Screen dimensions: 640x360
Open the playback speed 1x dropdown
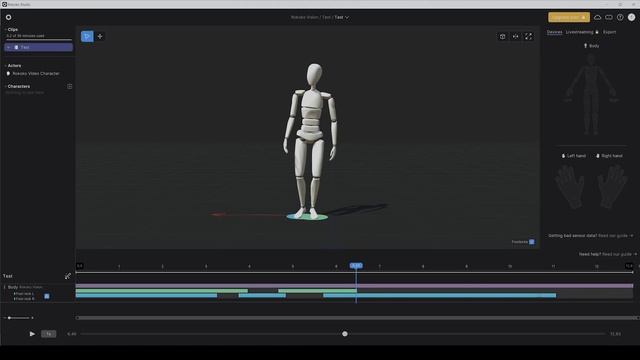[x=49, y=334]
